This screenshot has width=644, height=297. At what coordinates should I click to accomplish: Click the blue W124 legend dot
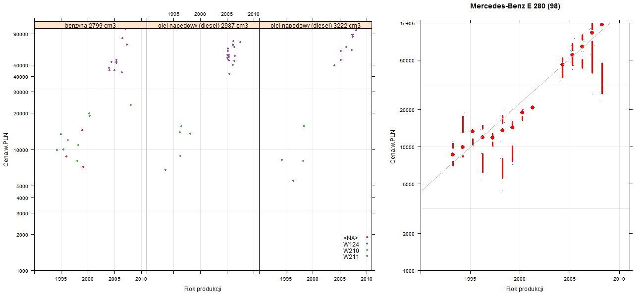click(367, 244)
